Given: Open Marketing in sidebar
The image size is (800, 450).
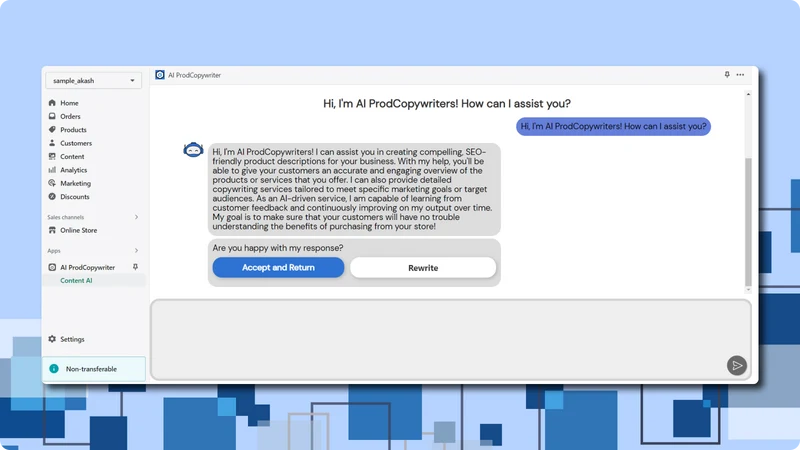Looking at the screenshot, I should (x=76, y=183).
